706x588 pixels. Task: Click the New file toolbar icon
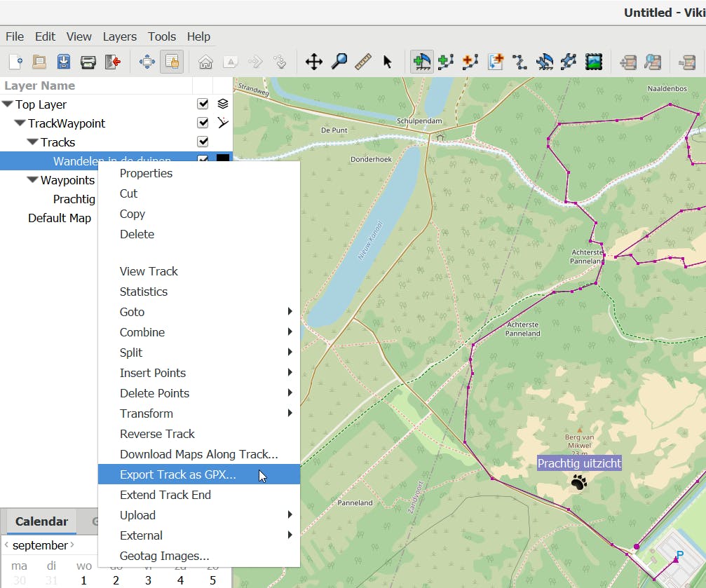point(15,62)
